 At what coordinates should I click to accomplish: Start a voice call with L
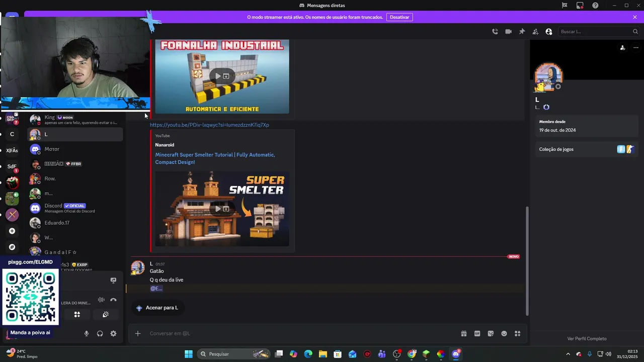(495, 31)
